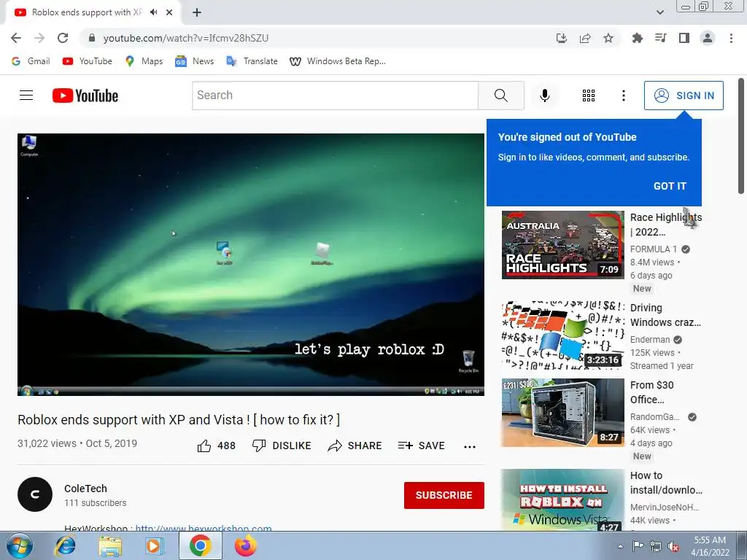Viewport: 747px width, 560px height.
Task: Open the Translate bookmark
Action: coord(252,61)
